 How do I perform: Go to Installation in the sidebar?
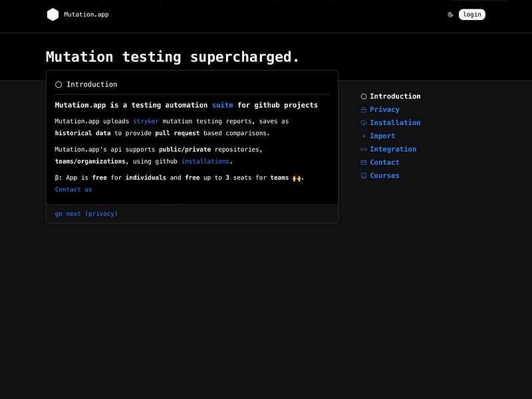coord(395,123)
